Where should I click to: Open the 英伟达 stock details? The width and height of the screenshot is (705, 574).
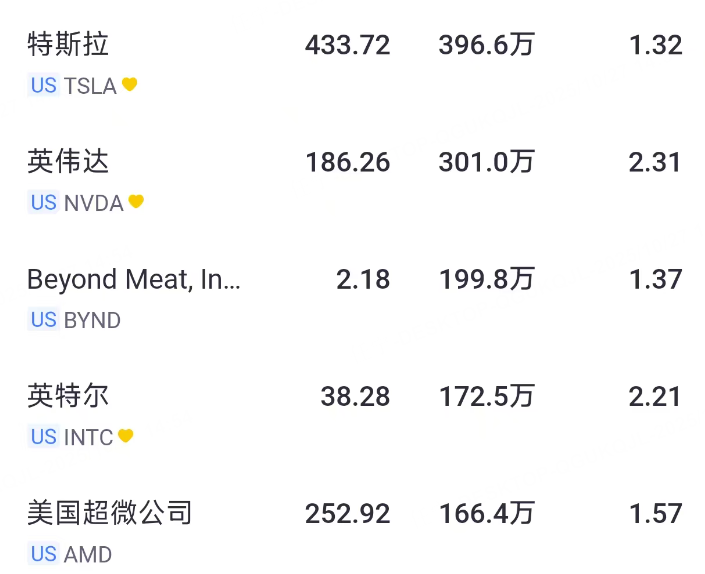[68, 162]
